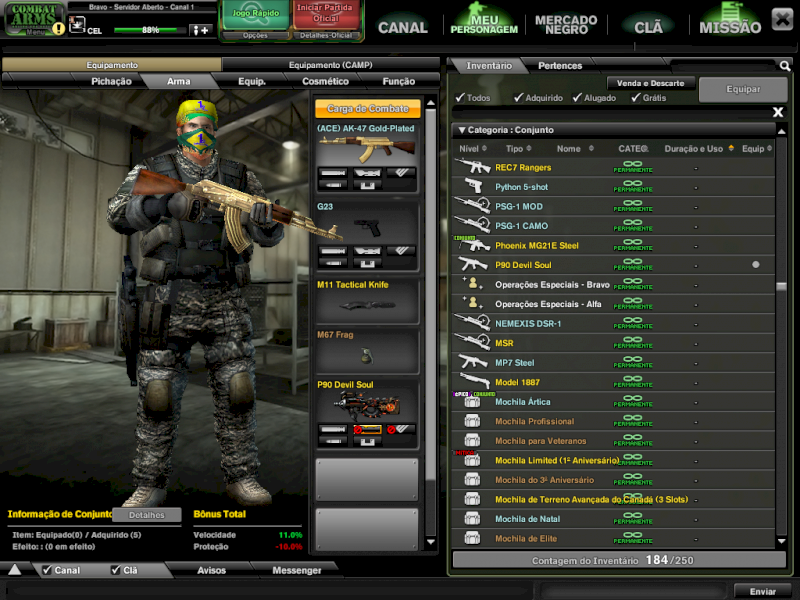Image resolution: width=800 pixels, height=600 pixels.
Task: Sort inventory by Tipo column
Action: [x=518, y=148]
